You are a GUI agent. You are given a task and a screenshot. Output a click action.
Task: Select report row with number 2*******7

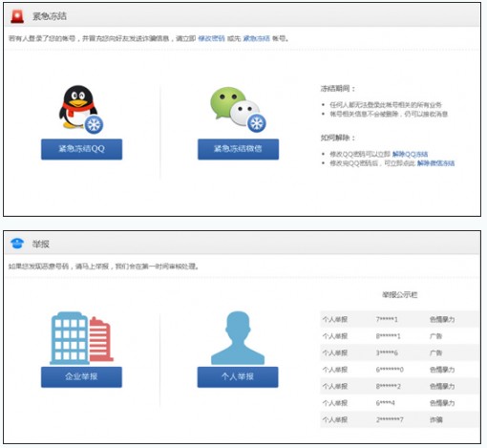pyautogui.click(x=400, y=419)
